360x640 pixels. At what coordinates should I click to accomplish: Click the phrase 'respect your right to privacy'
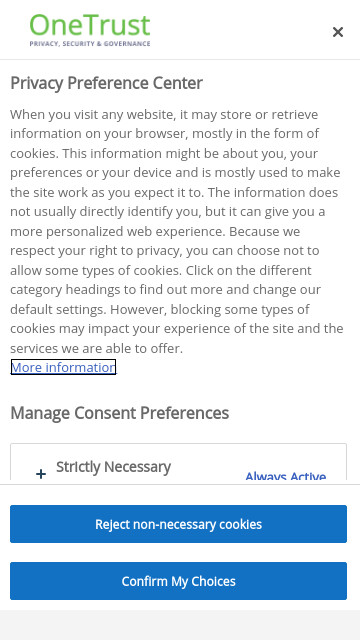(95, 251)
